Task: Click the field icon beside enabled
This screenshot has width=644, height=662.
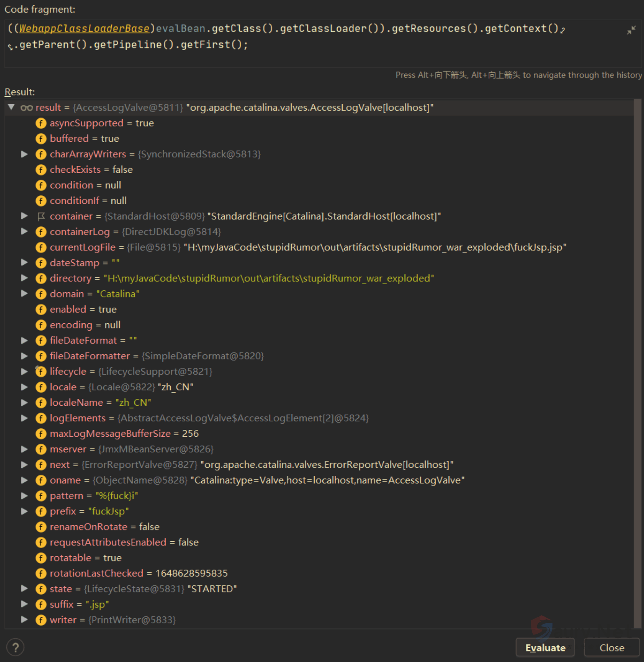Action: [41, 310]
